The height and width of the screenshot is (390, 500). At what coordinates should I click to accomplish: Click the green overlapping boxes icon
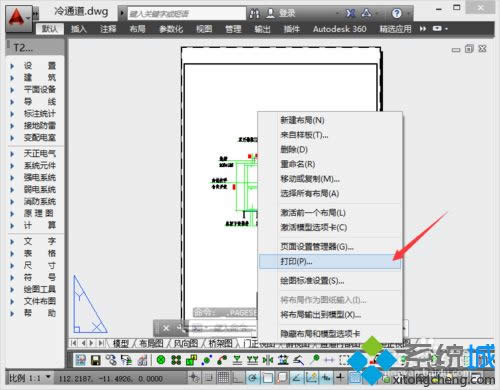(x=191, y=360)
